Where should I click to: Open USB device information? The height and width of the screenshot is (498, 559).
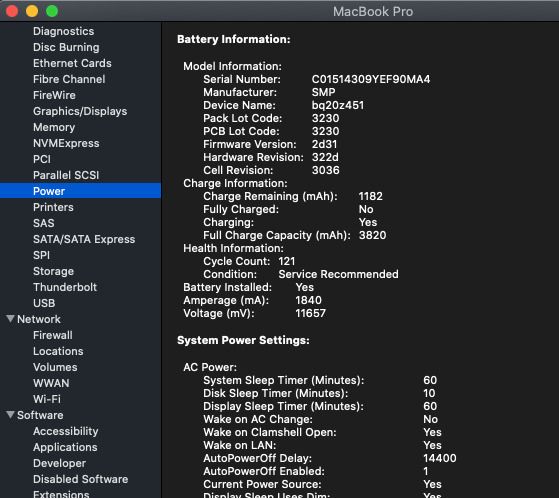(x=44, y=303)
